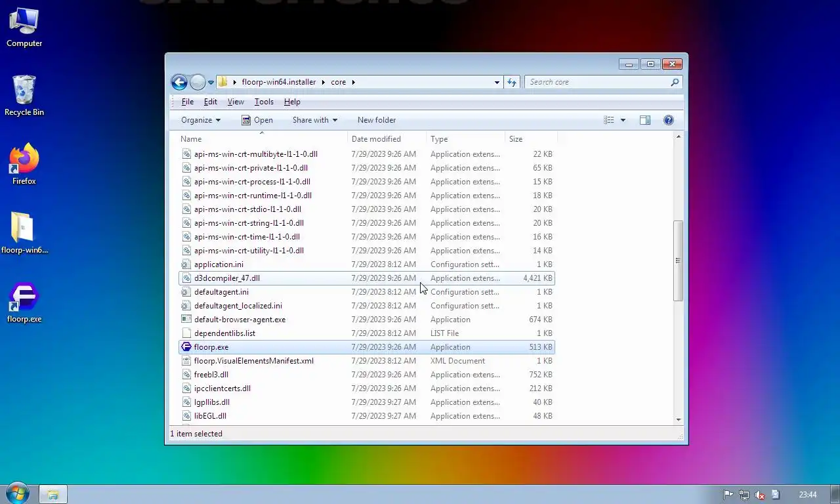Viewport: 840px width, 504px height.
Task: Open the Help question mark icon
Action: click(669, 120)
